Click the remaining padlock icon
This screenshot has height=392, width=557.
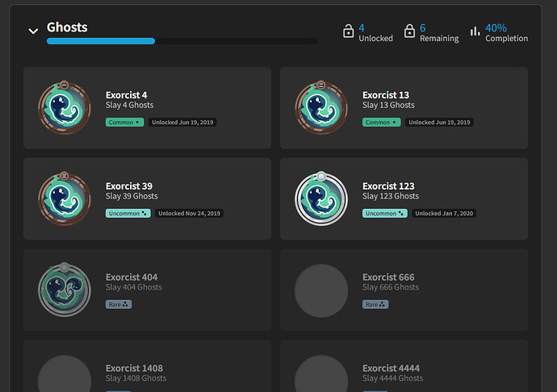coord(409,31)
